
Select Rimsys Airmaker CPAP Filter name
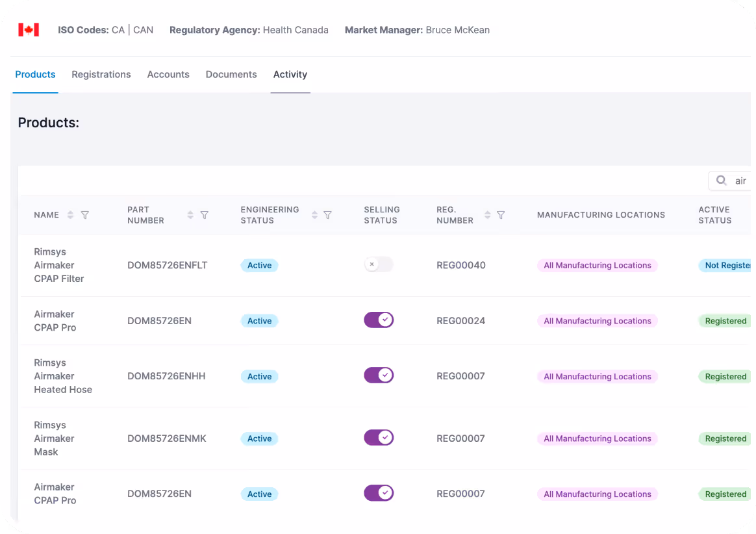(59, 265)
